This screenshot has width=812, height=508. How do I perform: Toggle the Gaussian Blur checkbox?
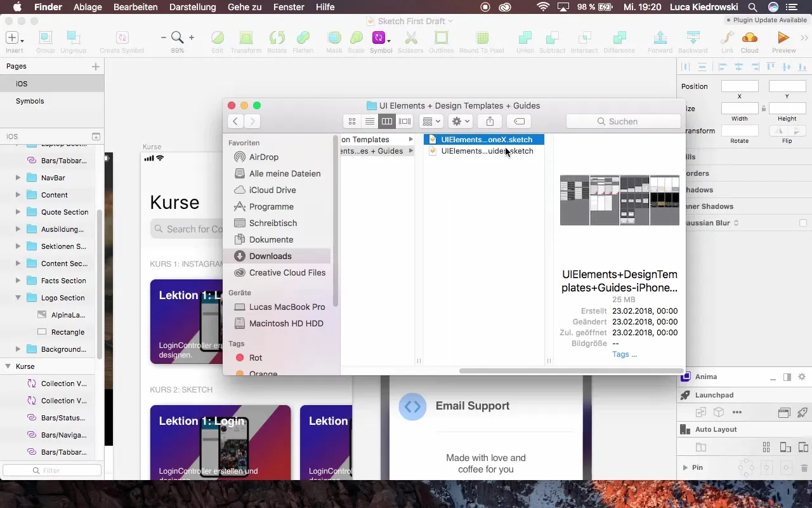tap(803, 223)
